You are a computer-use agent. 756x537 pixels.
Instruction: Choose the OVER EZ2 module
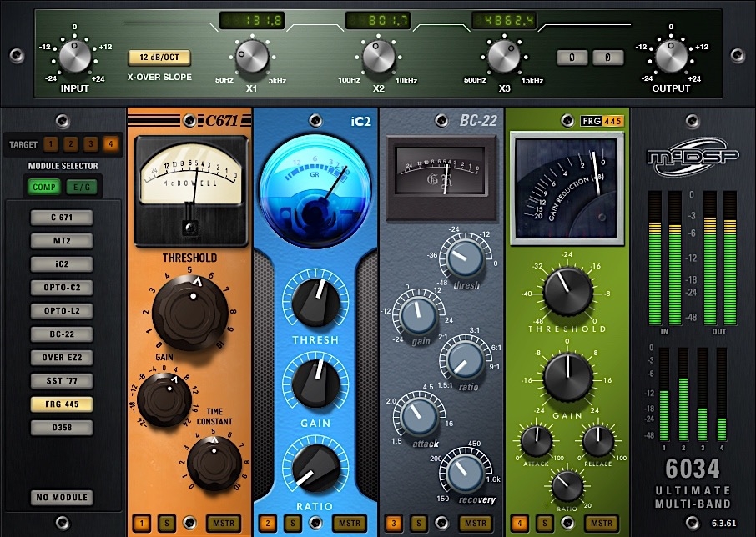click(62, 358)
